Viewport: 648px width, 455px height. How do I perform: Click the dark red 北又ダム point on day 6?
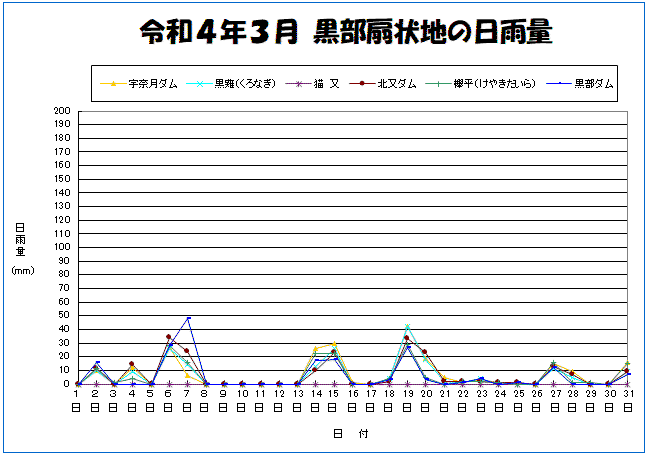[x=169, y=337]
